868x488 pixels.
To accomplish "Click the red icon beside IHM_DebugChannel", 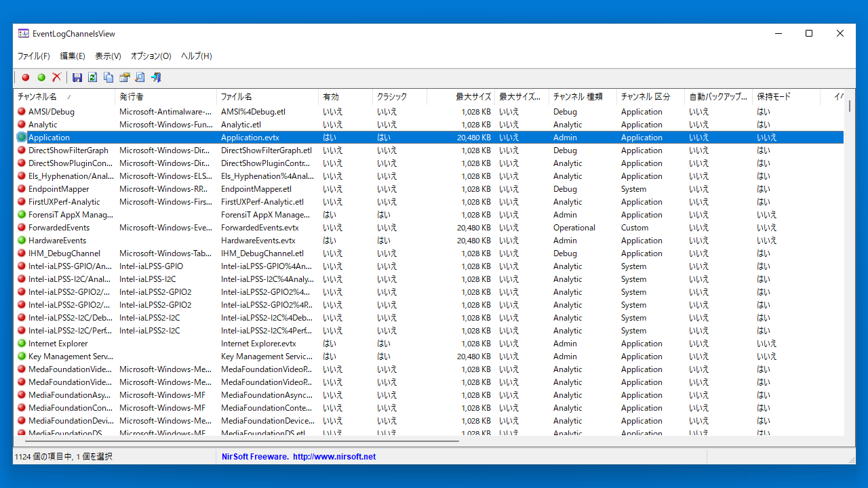I will 22,253.
